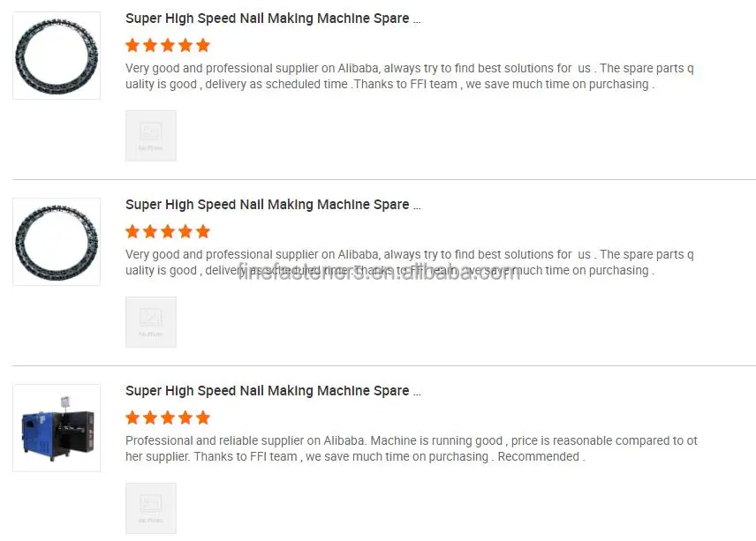Open the third review's product title link
Image resolution: width=756 pixels, height=541 pixels.
(x=273, y=391)
